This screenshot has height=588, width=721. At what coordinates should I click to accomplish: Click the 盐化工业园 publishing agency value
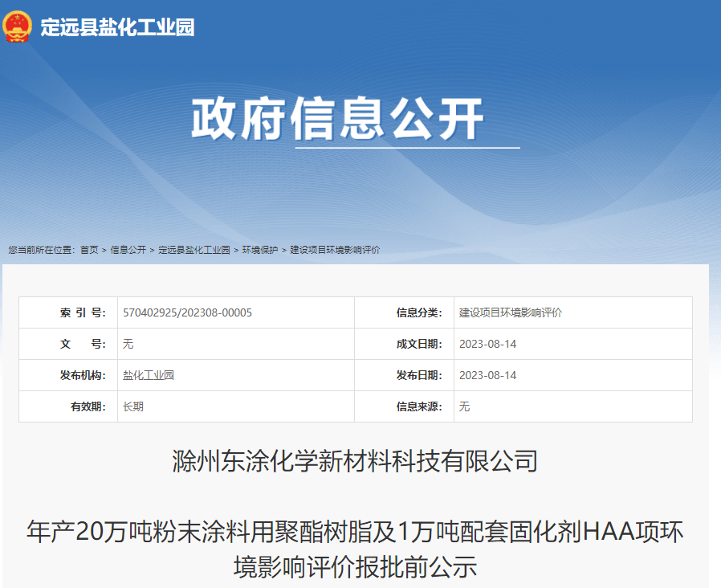click(149, 375)
